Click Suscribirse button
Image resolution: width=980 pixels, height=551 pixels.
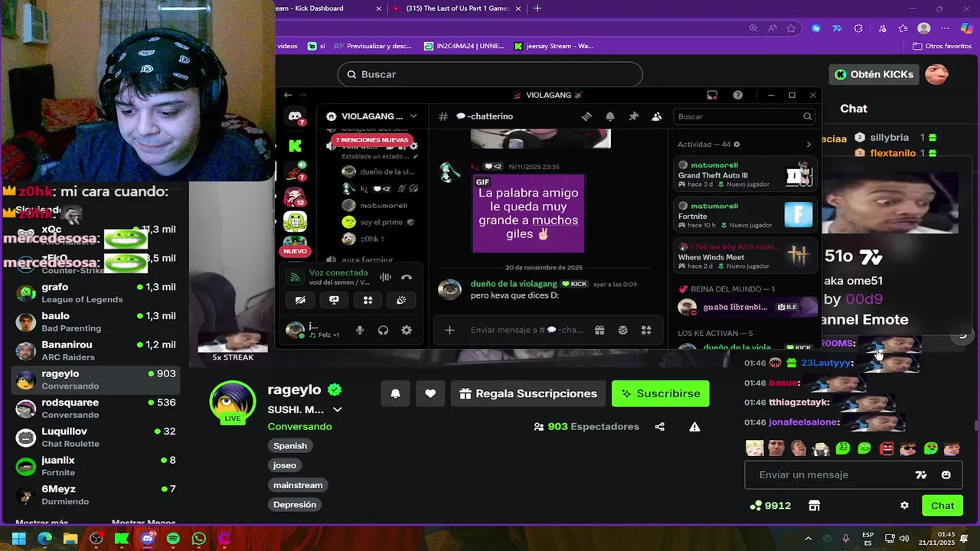pyautogui.click(x=661, y=393)
